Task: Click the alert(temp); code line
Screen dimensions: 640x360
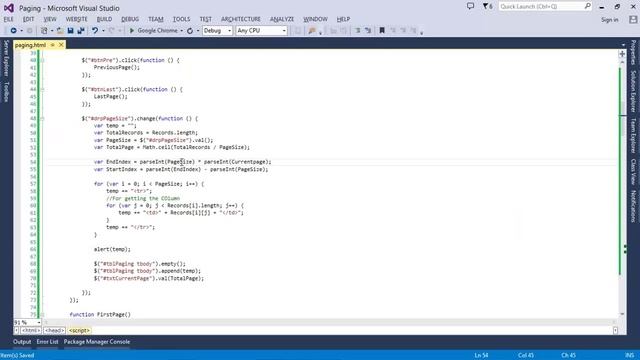Action: (112, 249)
